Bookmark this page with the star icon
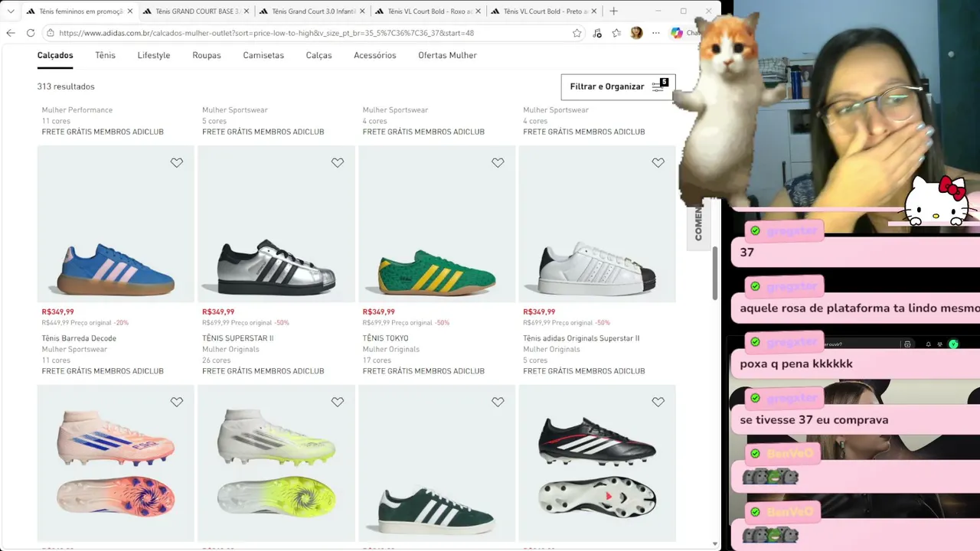 [x=577, y=33]
